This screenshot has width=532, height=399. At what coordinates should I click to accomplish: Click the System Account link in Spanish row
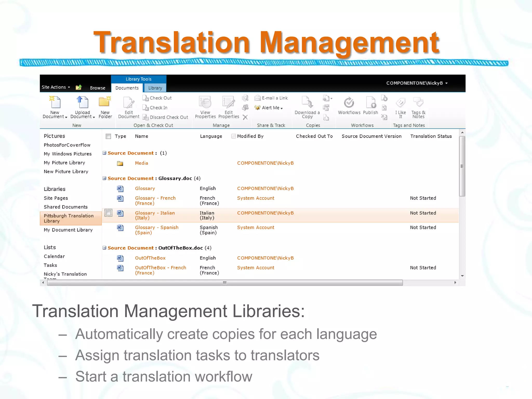pos(256,228)
